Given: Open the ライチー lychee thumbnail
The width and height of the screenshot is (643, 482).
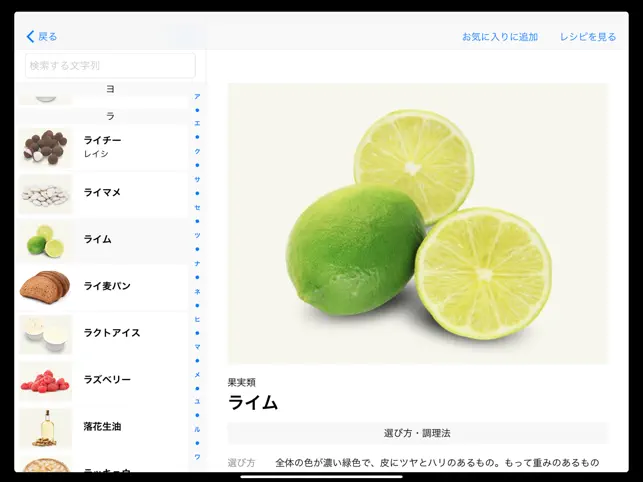Looking at the screenshot, I should pos(45,147).
